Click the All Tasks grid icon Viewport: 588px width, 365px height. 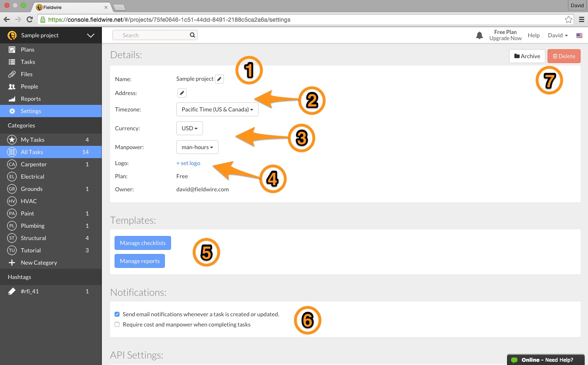[12, 152]
